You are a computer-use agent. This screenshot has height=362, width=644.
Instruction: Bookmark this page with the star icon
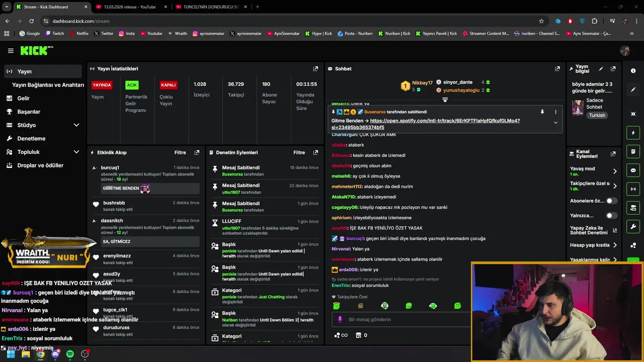pos(541,21)
